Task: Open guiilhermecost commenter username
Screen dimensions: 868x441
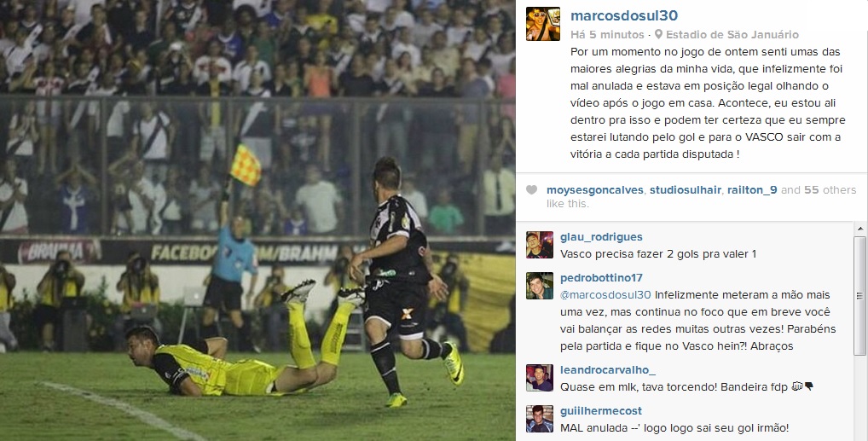Action: click(601, 411)
